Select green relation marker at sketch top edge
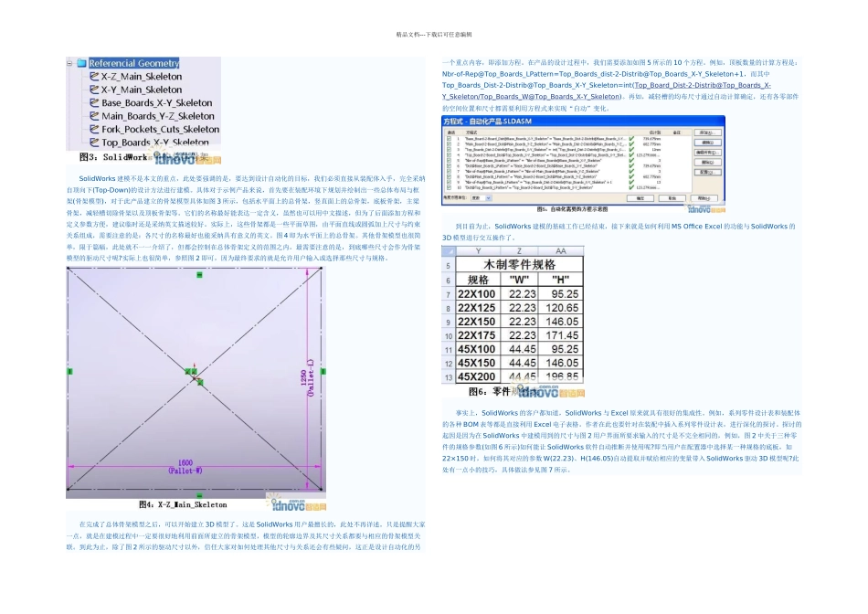 click(199, 275)
